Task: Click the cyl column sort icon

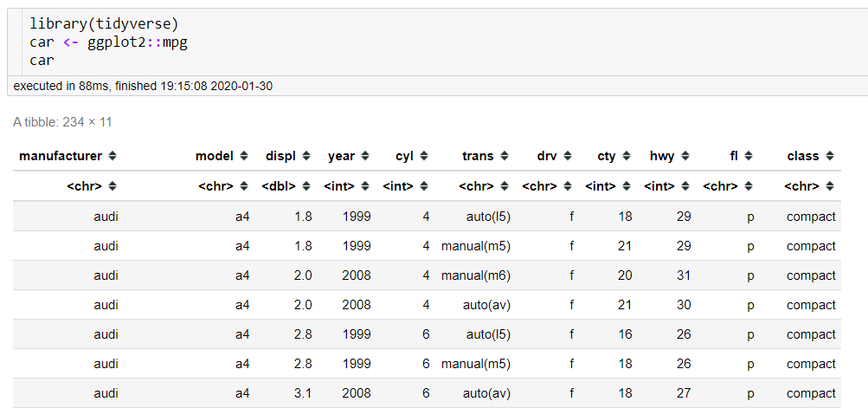Action: coord(424,157)
